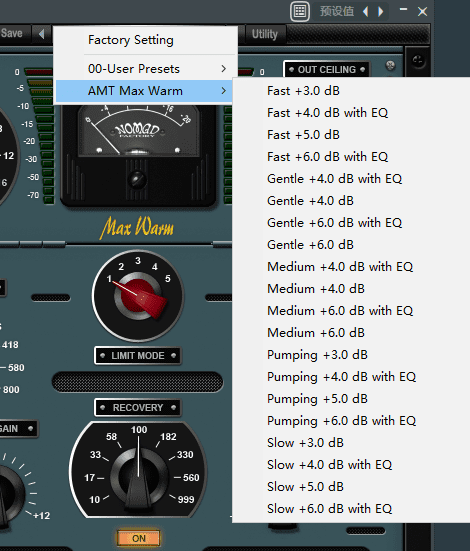470x551 pixels.
Task: Minimize the plugin window
Action: (x=403, y=10)
